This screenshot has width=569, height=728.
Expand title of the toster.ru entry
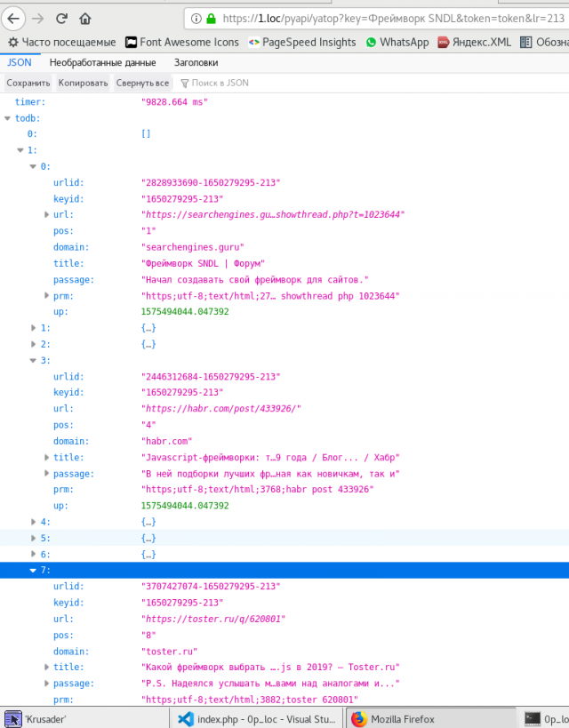coord(46,668)
